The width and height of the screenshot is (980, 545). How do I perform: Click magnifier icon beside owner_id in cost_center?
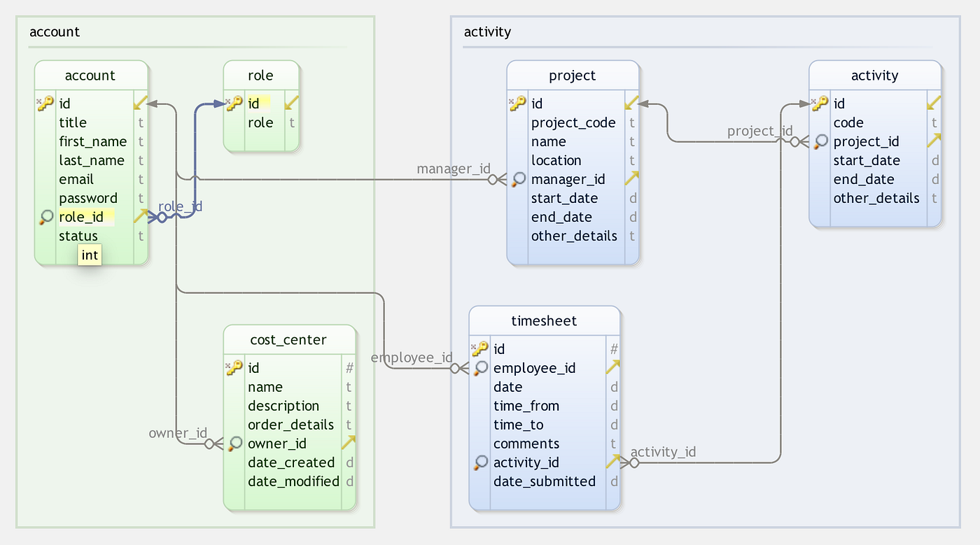click(235, 444)
